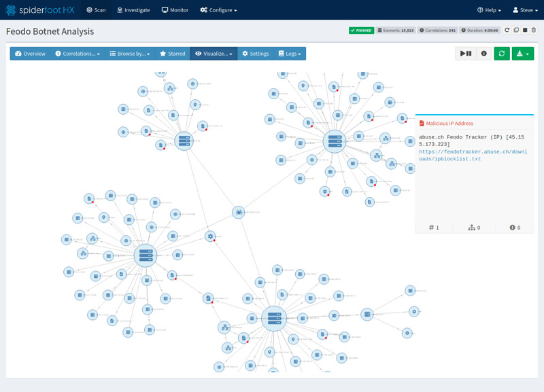Open the Starred results tab

(x=173, y=54)
